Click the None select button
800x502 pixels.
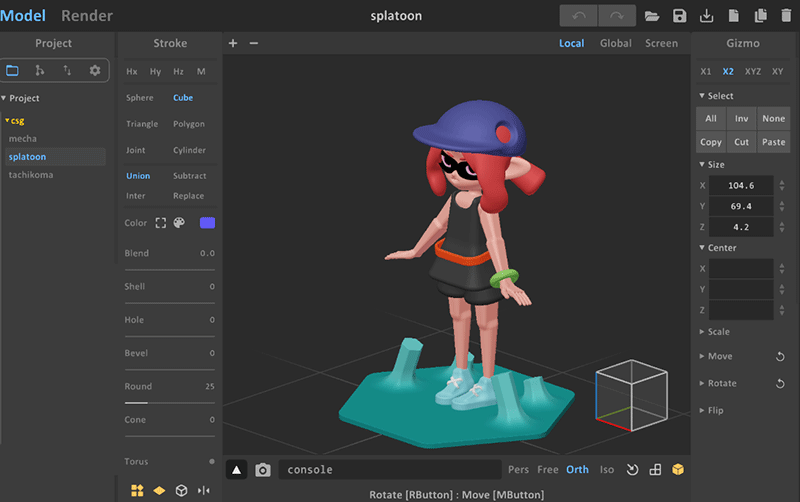(773, 118)
